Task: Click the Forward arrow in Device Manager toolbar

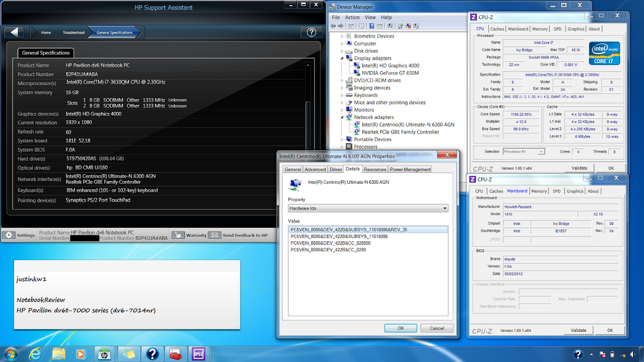Action: tap(341, 26)
